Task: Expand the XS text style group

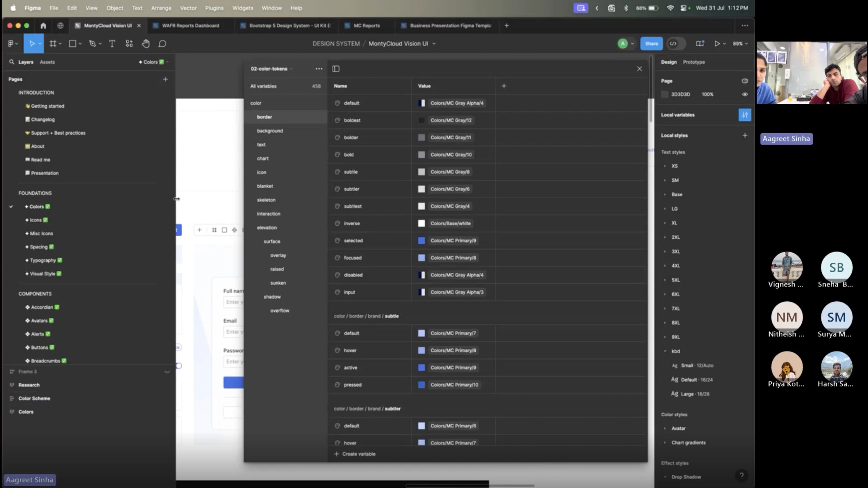Action: click(x=665, y=166)
